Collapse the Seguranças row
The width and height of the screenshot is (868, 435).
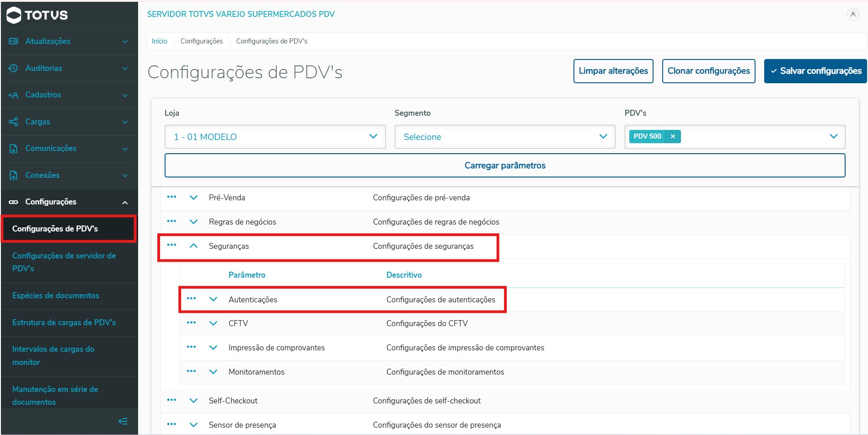193,246
